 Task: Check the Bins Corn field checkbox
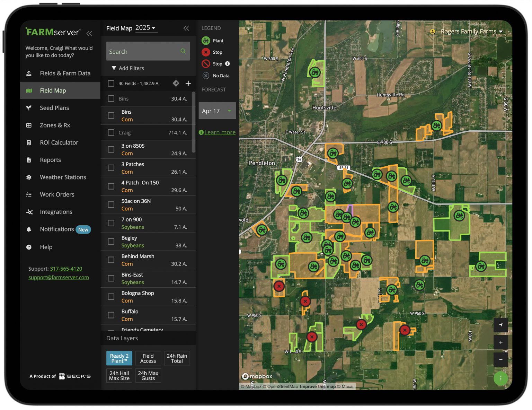pyautogui.click(x=111, y=115)
